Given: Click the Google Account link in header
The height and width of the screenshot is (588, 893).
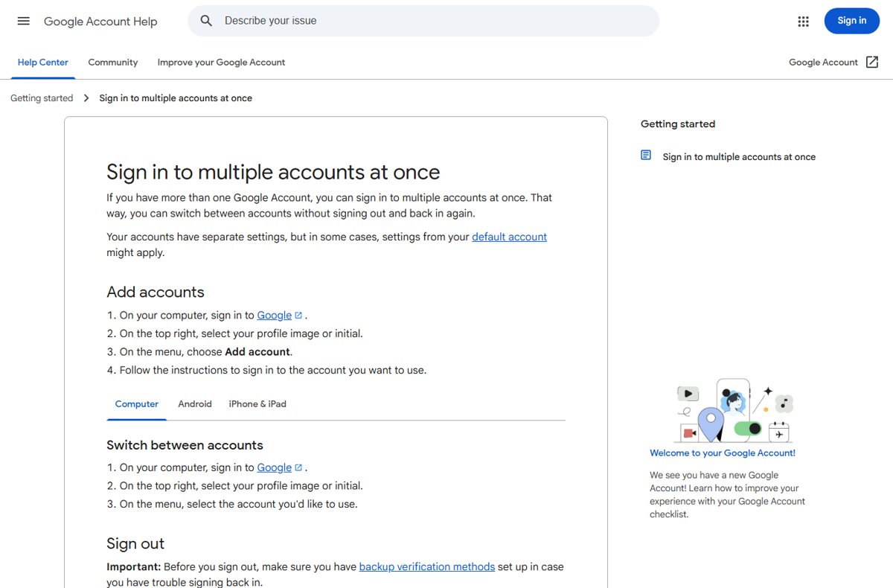Looking at the screenshot, I should 823,63.
